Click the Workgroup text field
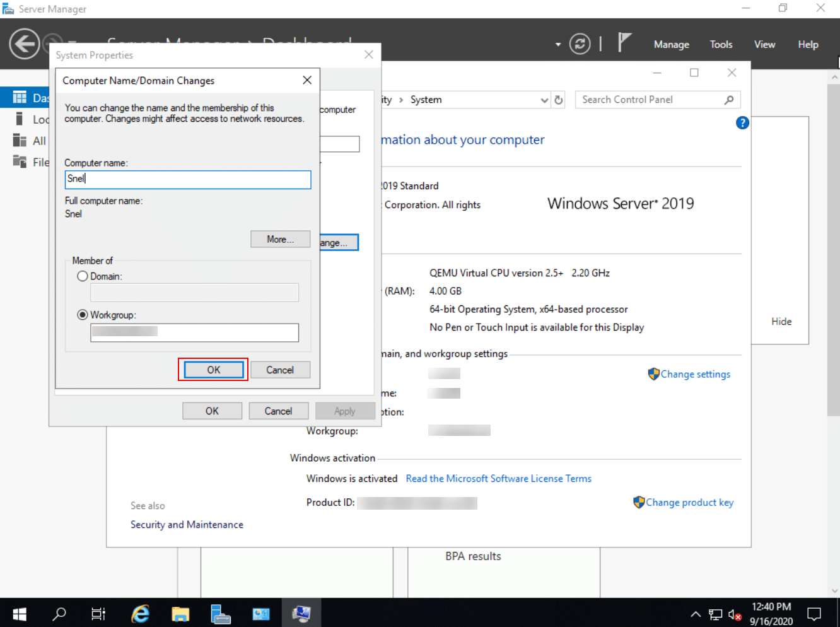840x627 pixels. [194, 332]
